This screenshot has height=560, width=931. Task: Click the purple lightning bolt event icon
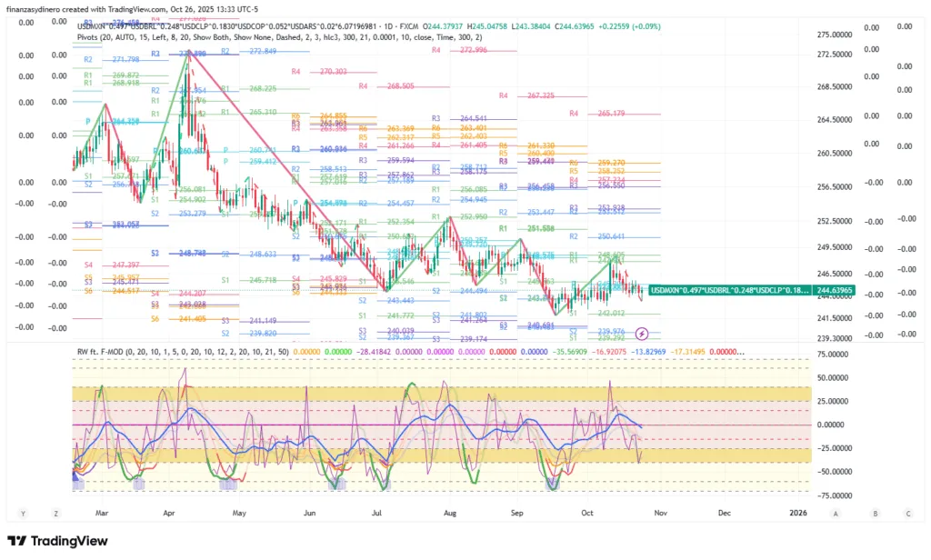pyautogui.click(x=642, y=334)
